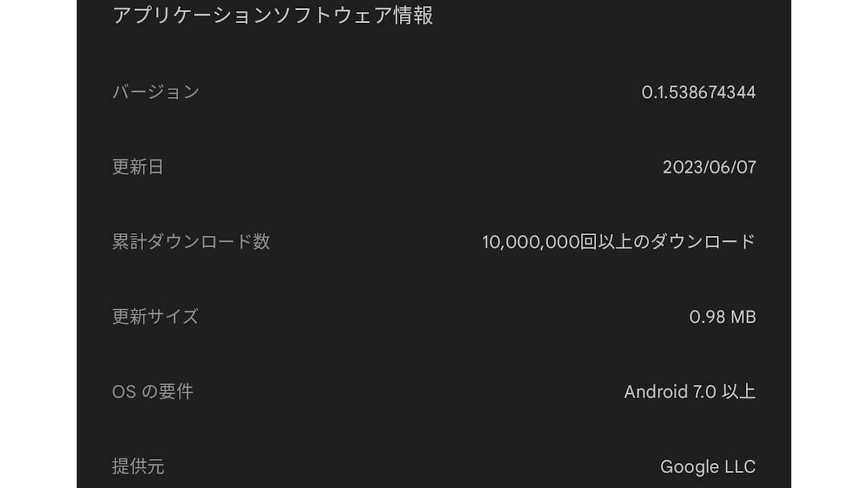Click the Google LLC provider link
The image size is (868, 488).
(708, 466)
